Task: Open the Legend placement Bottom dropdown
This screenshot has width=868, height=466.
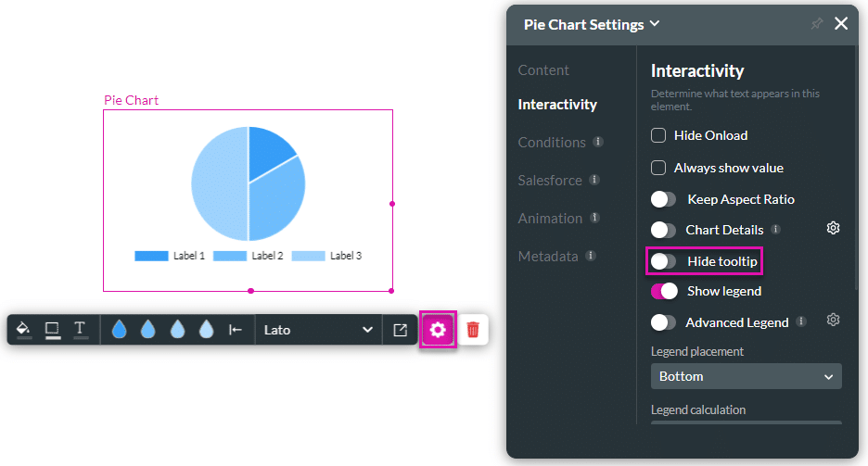Action: tap(746, 376)
